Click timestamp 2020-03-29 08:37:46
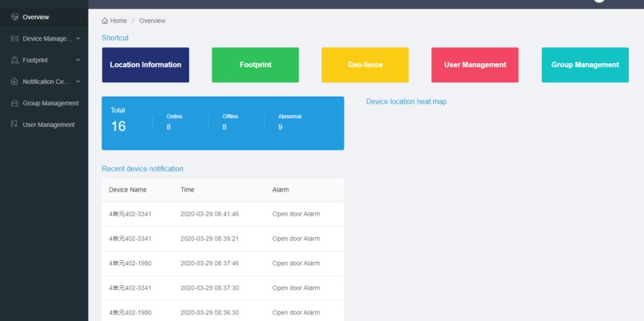Image resolution: width=644 pixels, height=321 pixels. [209, 264]
